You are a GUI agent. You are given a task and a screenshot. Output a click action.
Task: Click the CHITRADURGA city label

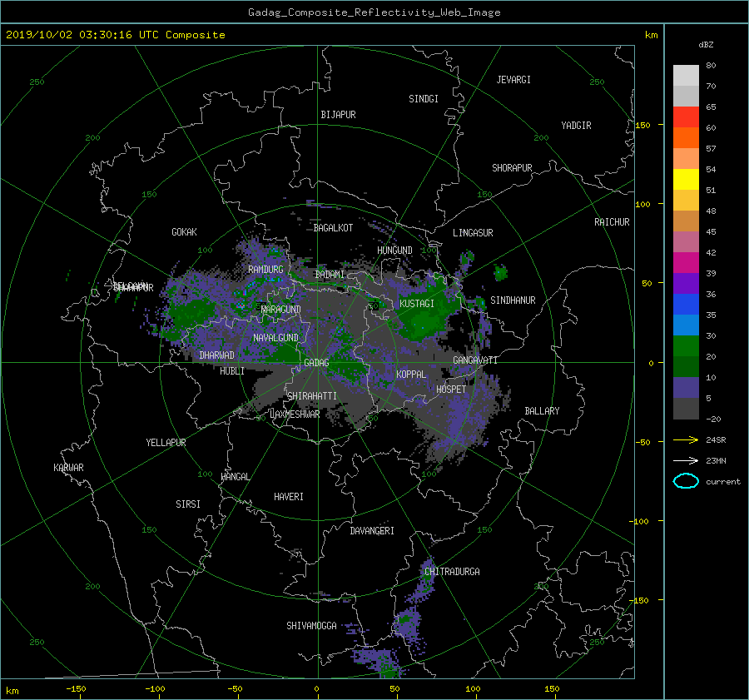[x=452, y=572]
